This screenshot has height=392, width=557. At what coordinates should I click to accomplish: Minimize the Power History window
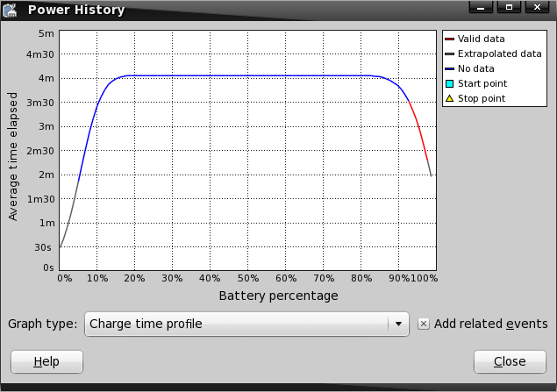coord(479,8)
